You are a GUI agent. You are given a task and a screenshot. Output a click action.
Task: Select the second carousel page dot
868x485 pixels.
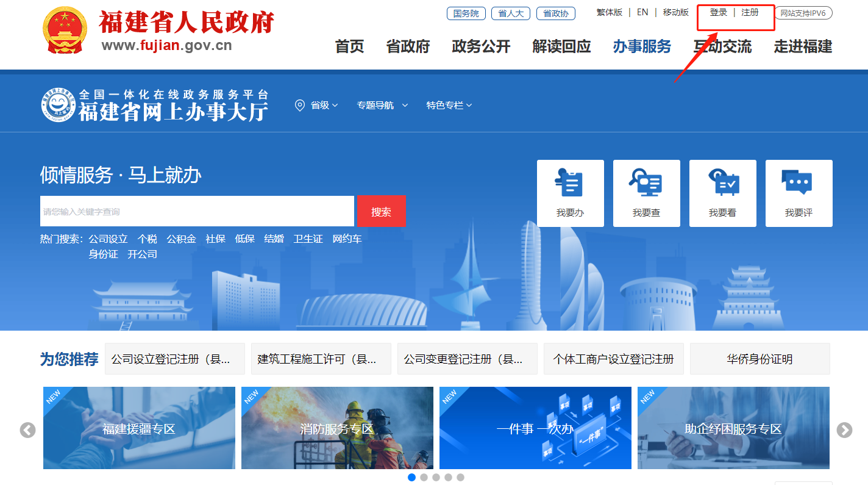424,477
